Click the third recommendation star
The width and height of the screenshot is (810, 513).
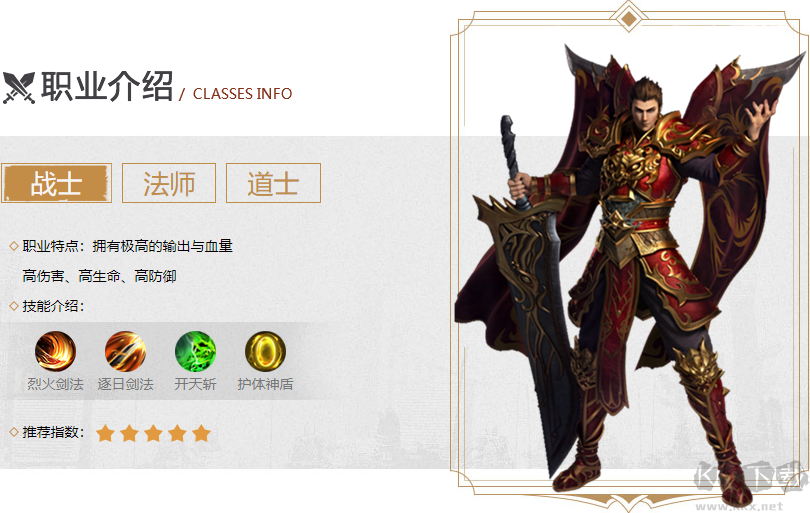click(x=153, y=433)
